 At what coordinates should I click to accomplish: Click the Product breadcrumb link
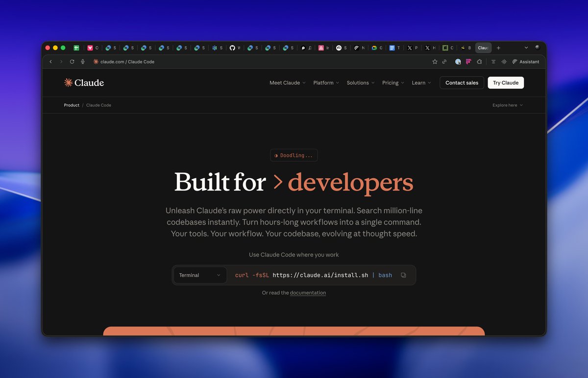coord(72,105)
